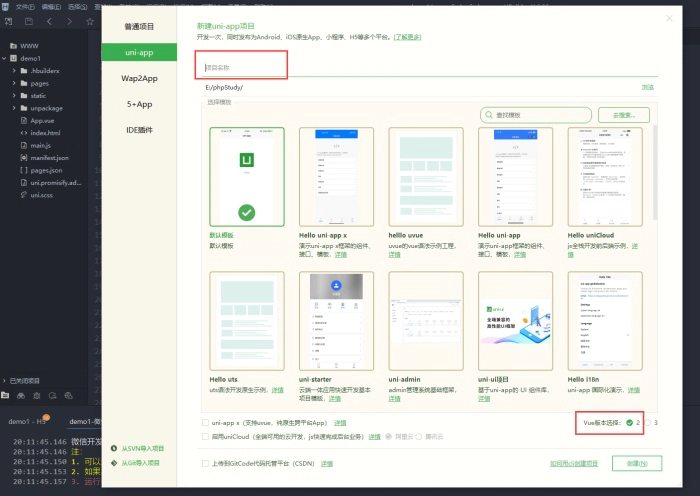Select the uni-admin template thumbnail

click(x=426, y=321)
